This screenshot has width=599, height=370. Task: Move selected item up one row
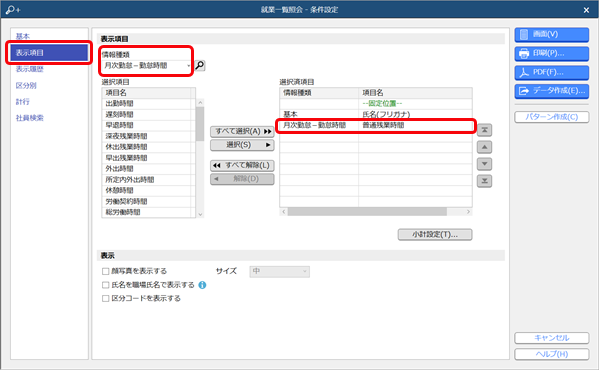(484, 147)
